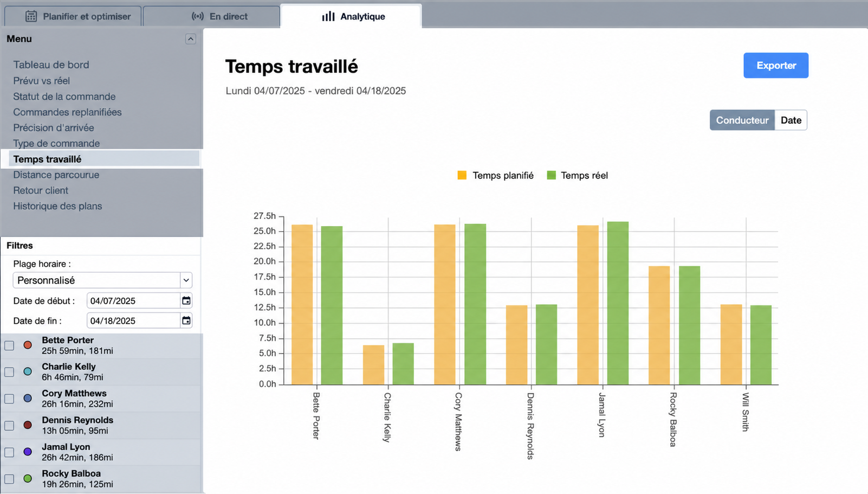Click Jamal Lyon's green Temps réel bar
Viewport: 868px width, 494px height.
coord(618,303)
